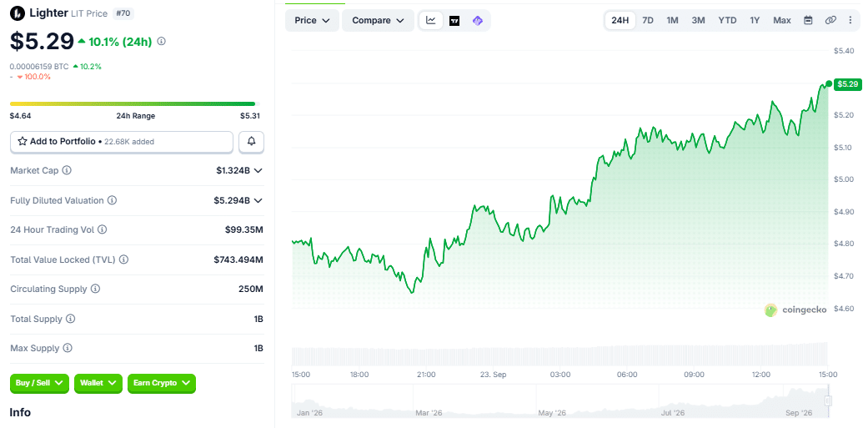Open the Price dropdown
868x428 pixels.
click(x=312, y=21)
